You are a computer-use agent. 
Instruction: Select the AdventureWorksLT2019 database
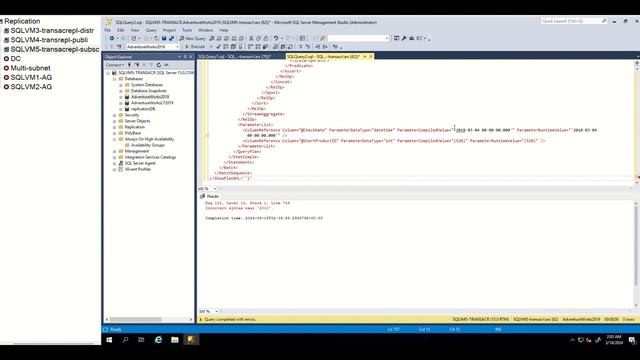point(152,103)
